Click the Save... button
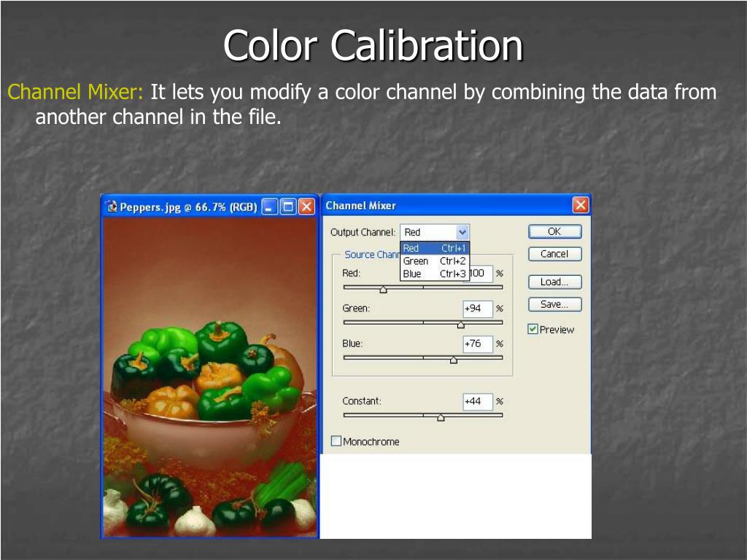Screen dimensions: 747x560 tap(554, 304)
